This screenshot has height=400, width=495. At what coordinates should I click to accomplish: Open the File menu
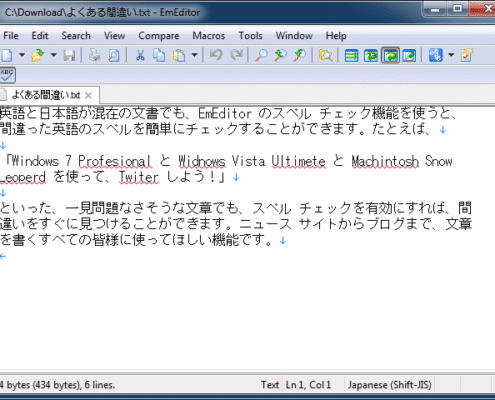[x=11, y=36]
